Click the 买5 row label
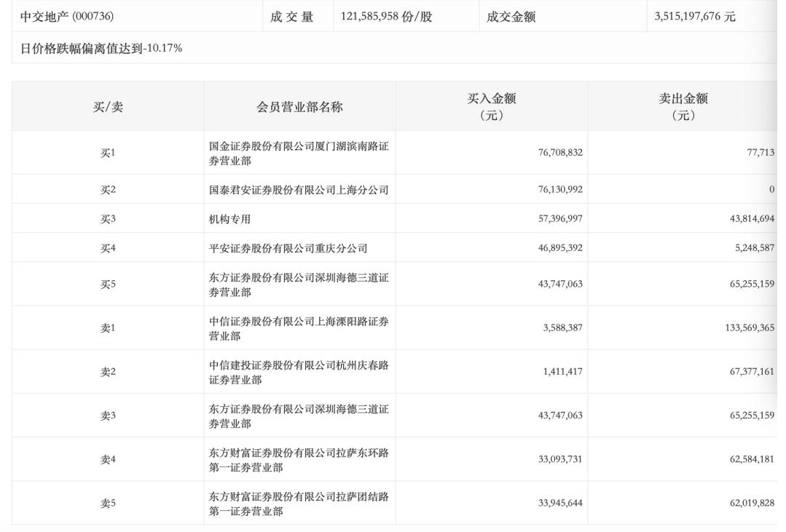This screenshot has height=532, width=786. pyautogui.click(x=108, y=285)
